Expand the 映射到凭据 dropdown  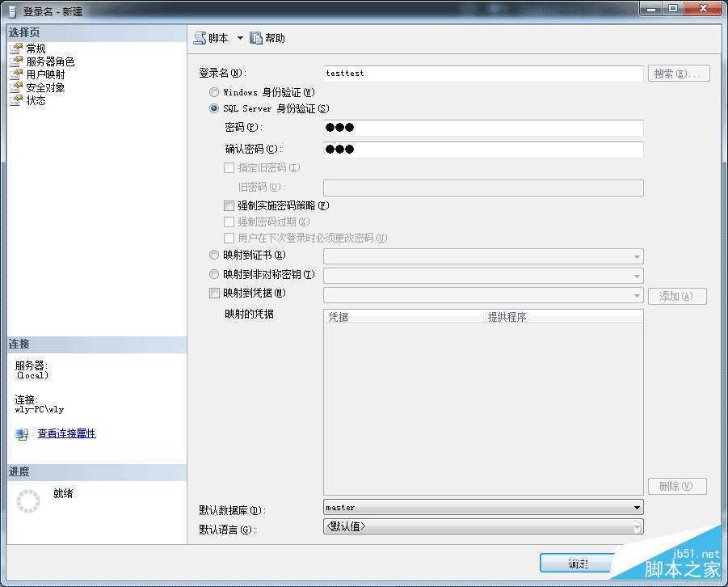pyautogui.click(x=637, y=296)
